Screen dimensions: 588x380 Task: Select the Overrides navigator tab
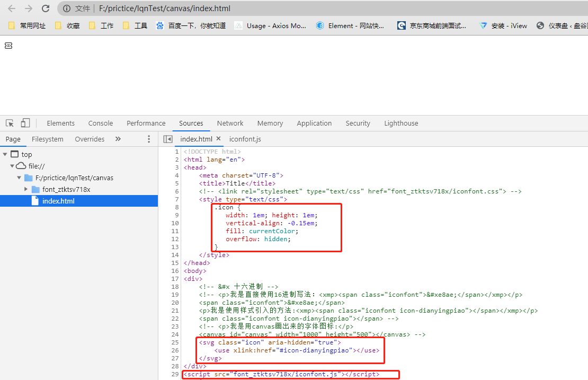tap(90, 139)
